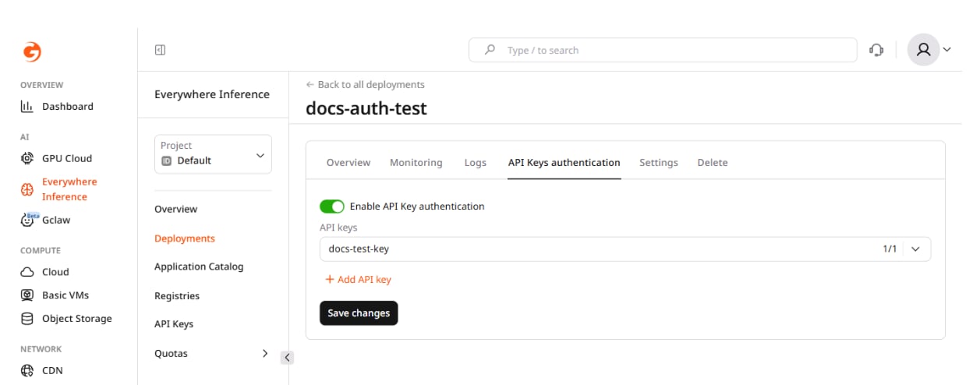
Task: Collapse the secondary sidebar with chevron handle
Action: click(x=287, y=358)
